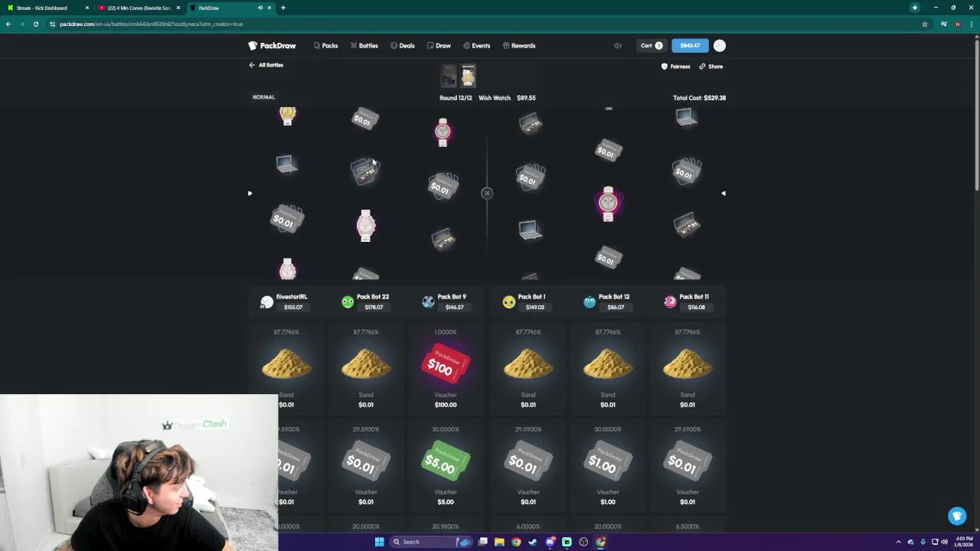Select the first dark pack thumbnail

coord(449,76)
